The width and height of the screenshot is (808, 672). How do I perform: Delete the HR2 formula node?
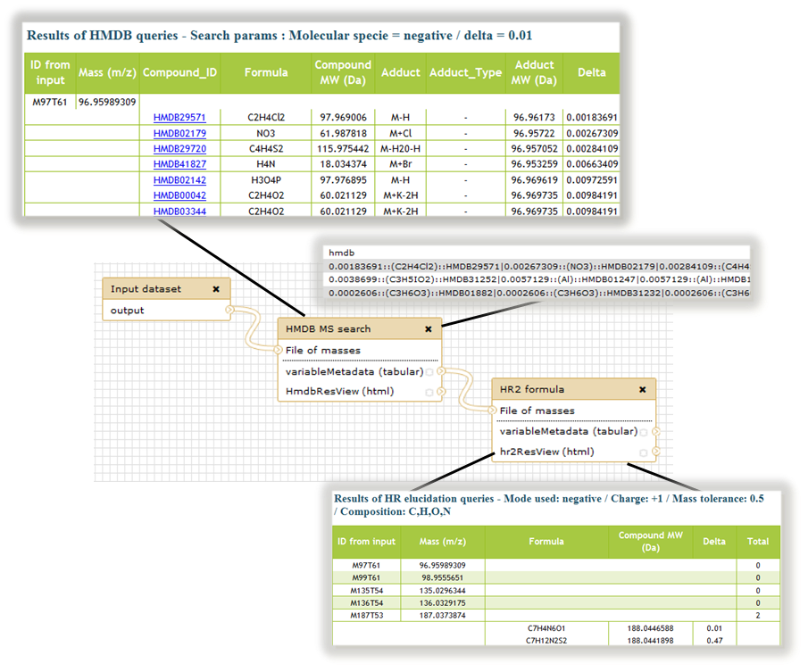[x=642, y=389]
